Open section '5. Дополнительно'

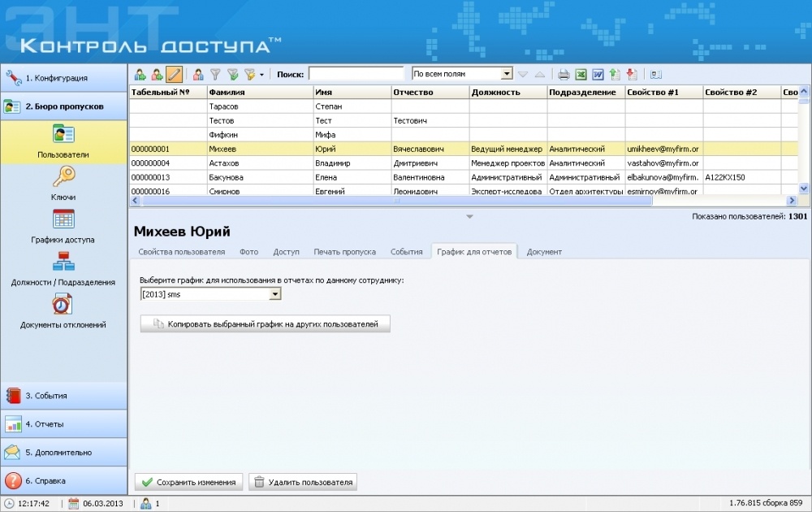coord(63,452)
